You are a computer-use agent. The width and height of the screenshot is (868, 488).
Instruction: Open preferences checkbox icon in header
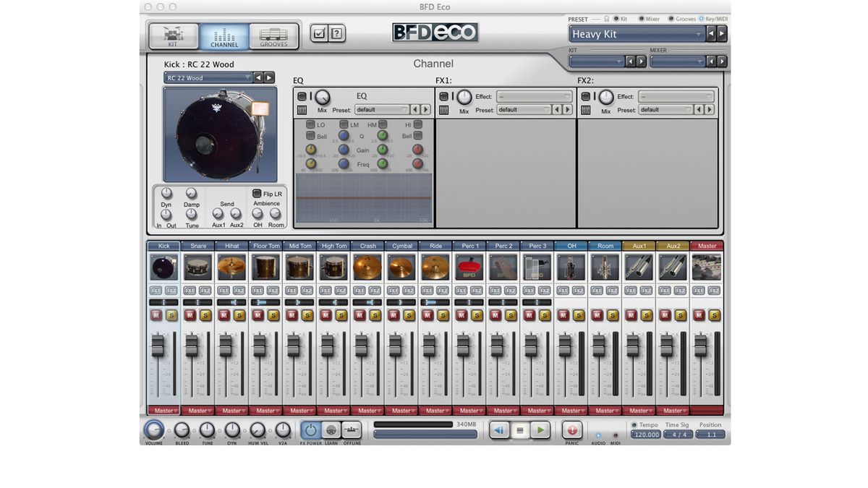tap(319, 33)
